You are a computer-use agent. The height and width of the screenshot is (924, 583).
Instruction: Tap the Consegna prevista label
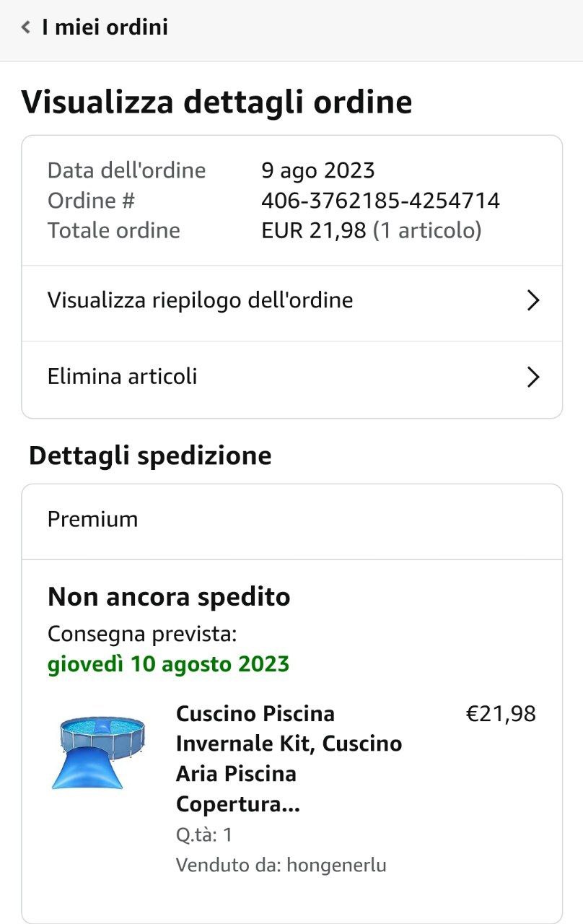pyautogui.click(x=142, y=635)
